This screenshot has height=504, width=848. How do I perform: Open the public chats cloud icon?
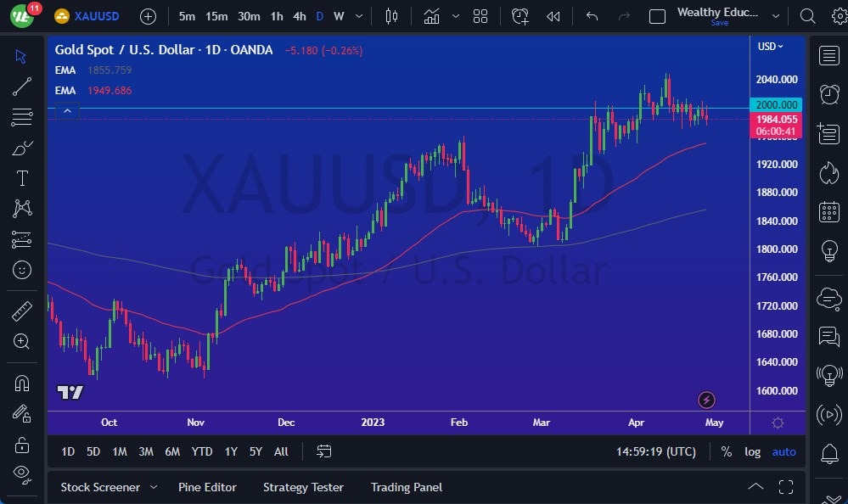829,298
